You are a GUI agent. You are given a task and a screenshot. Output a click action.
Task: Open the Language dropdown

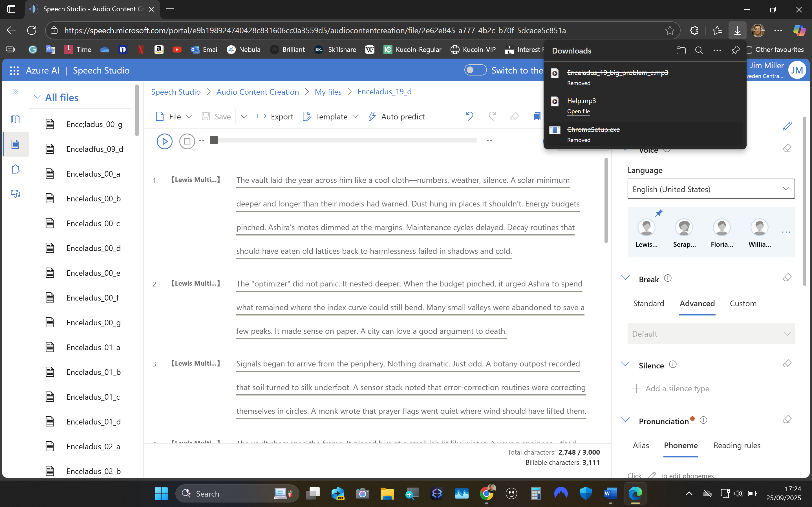click(711, 189)
